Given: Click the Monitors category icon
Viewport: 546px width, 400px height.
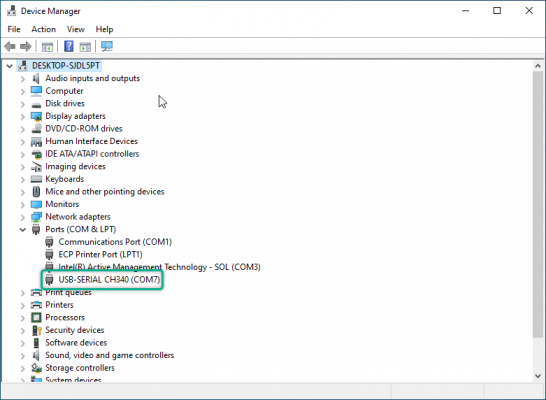Looking at the screenshot, I should 36,204.
